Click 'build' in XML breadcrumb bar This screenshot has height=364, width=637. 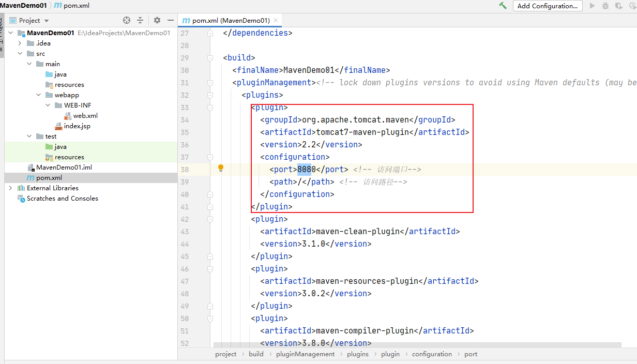coord(256,354)
